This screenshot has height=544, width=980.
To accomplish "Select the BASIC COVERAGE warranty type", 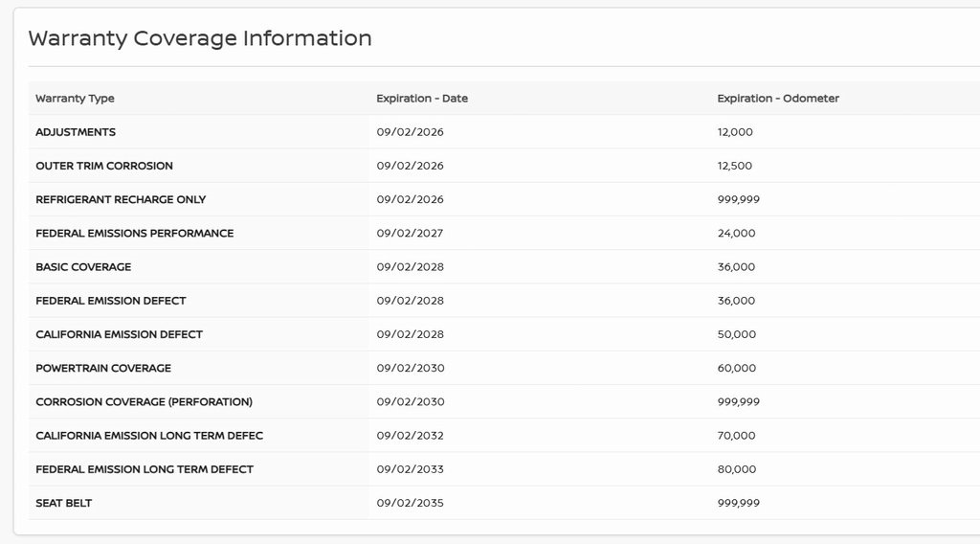I will [83, 267].
